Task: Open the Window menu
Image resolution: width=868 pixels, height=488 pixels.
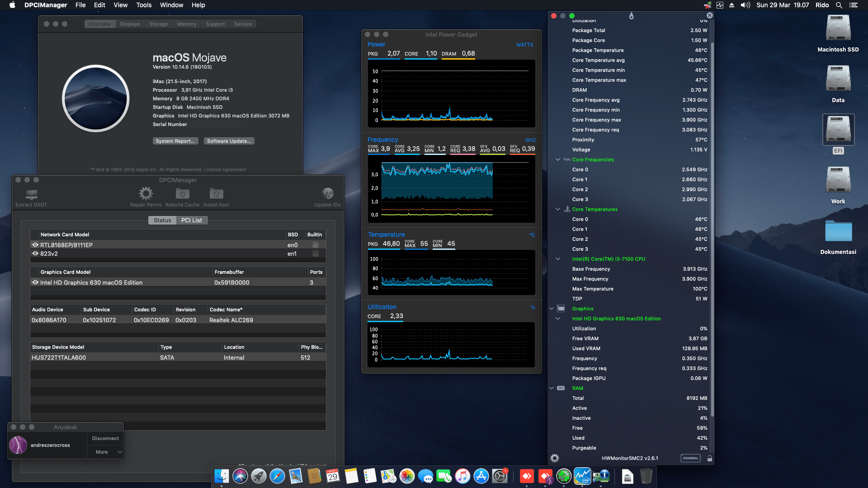Action: click(171, 5)
